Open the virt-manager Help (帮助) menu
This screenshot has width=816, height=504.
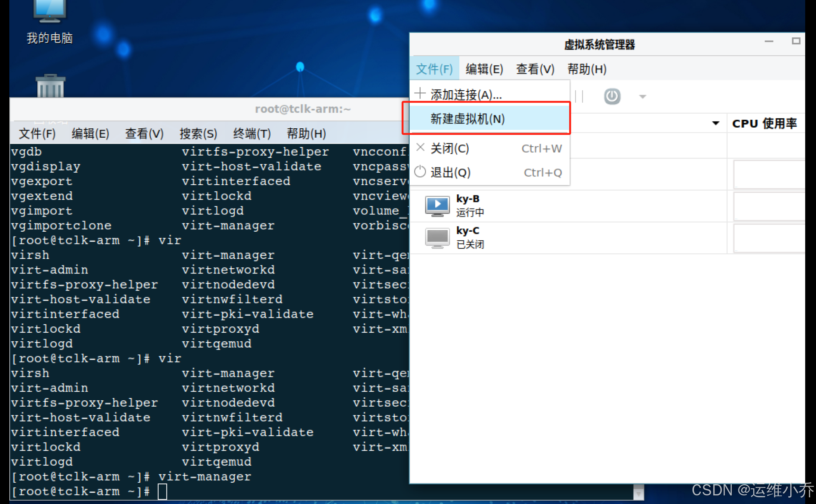point(587,69)
